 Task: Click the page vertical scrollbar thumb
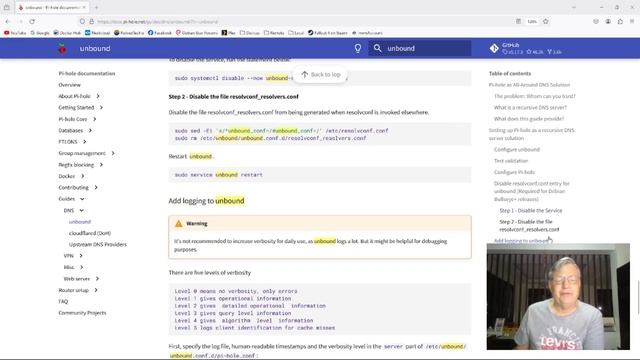[638, 297]
